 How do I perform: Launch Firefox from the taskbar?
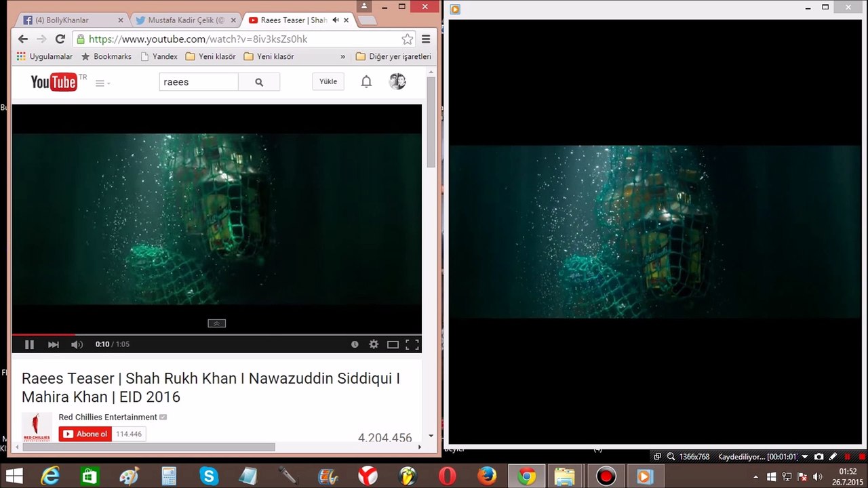[487, 476]
